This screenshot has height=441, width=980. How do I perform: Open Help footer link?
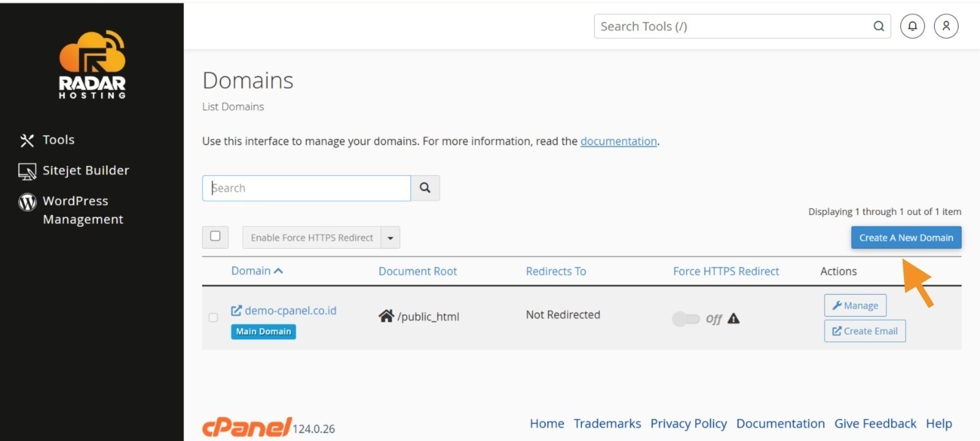point(939,423)
